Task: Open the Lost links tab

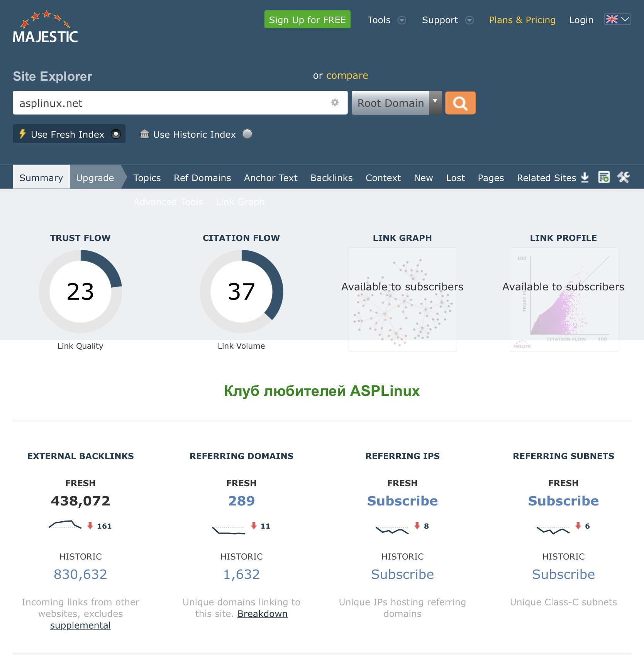Action: (455, 178)
